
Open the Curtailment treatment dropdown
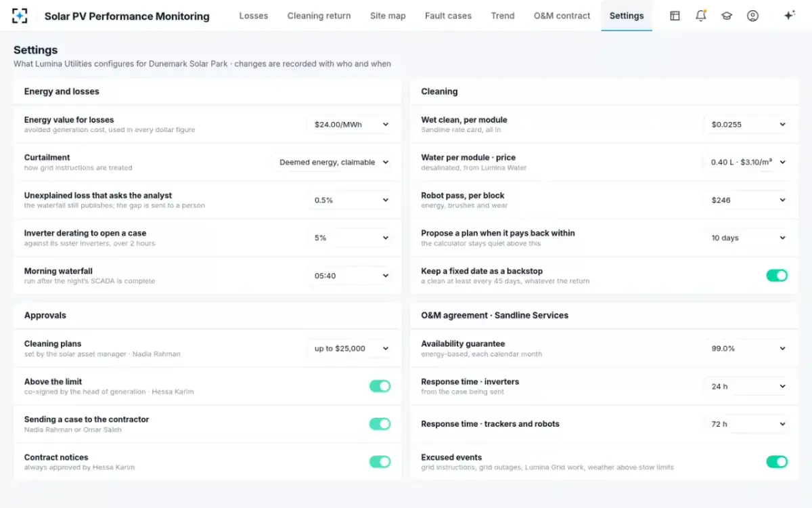click(x=332, y=163)
